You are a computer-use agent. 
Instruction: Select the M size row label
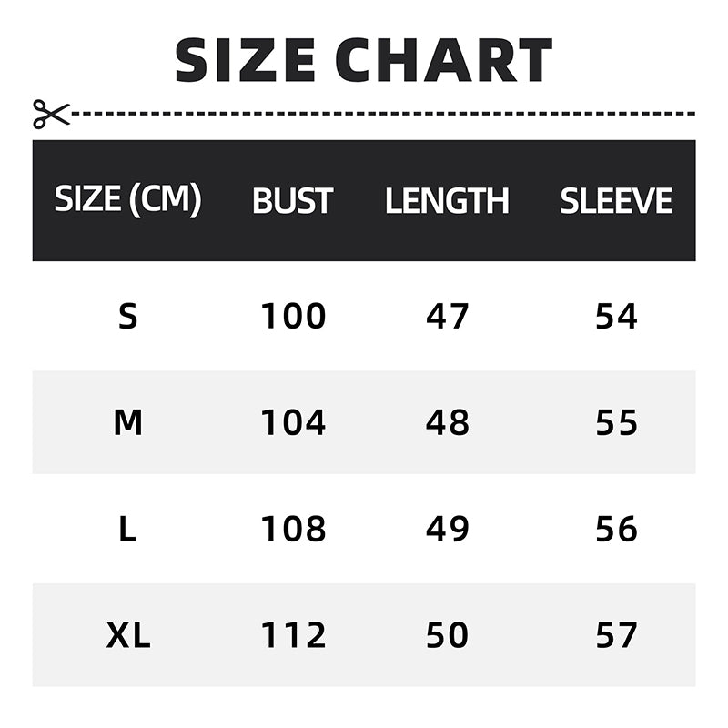point(128,422)
